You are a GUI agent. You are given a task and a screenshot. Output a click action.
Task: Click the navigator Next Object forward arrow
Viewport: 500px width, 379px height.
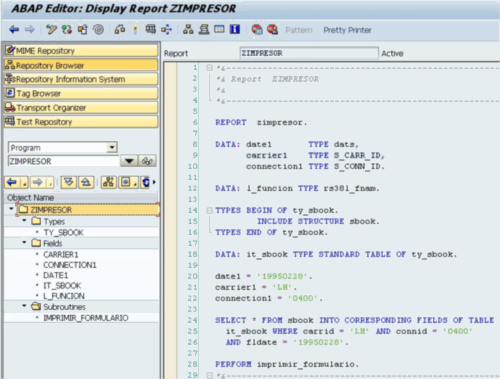pyautogui.click(x=38, y=182)
